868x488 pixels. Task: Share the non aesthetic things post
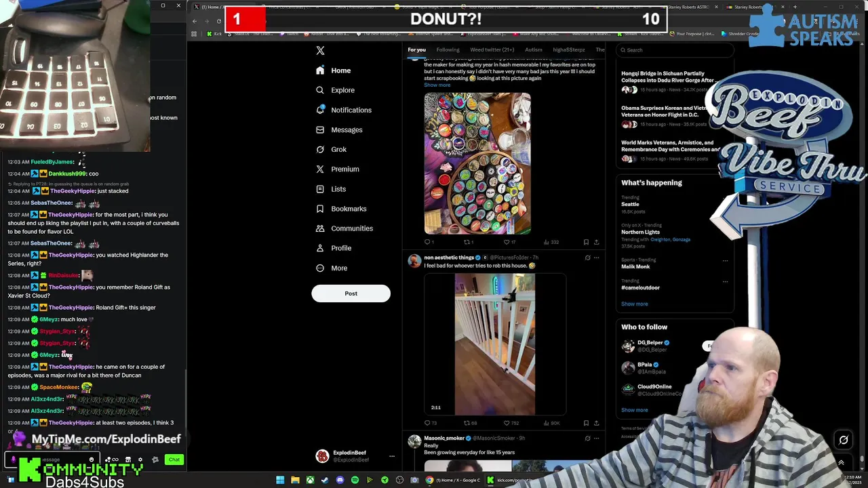[596, 423]
